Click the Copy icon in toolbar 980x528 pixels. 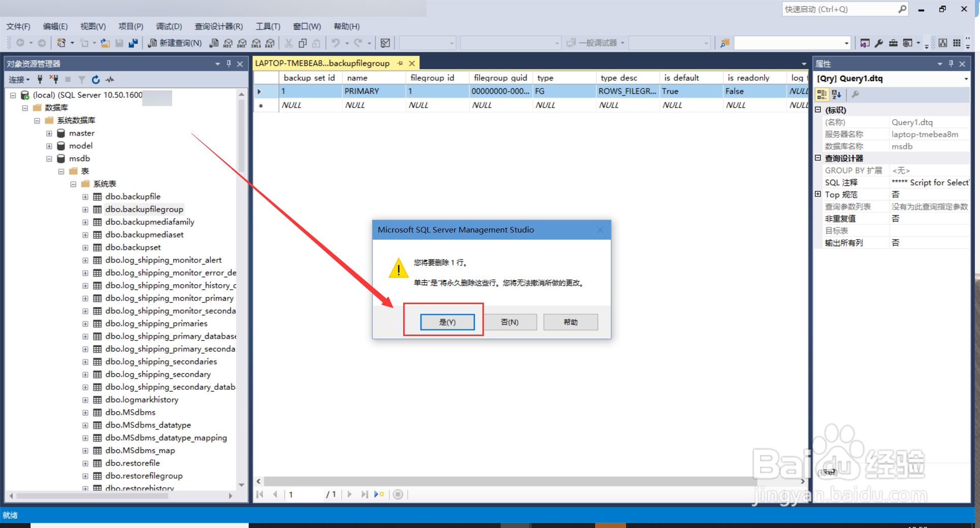coord(303,43)
